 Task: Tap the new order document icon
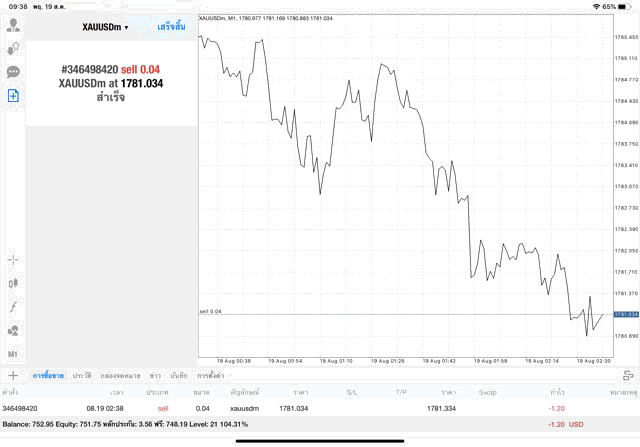point(13,95)
